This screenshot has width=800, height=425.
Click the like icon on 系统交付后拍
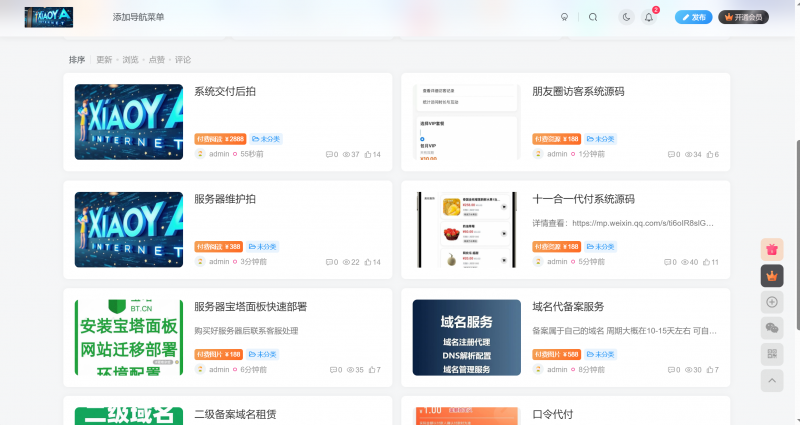point(368,154)
